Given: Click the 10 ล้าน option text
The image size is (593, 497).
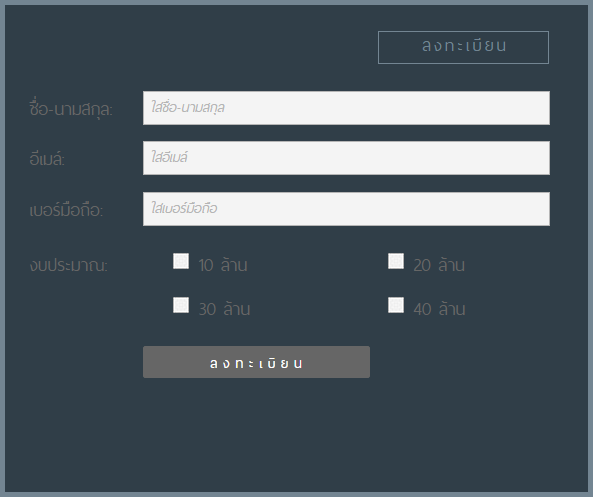Looking at the screenshot, I should [x=223, y=265].
